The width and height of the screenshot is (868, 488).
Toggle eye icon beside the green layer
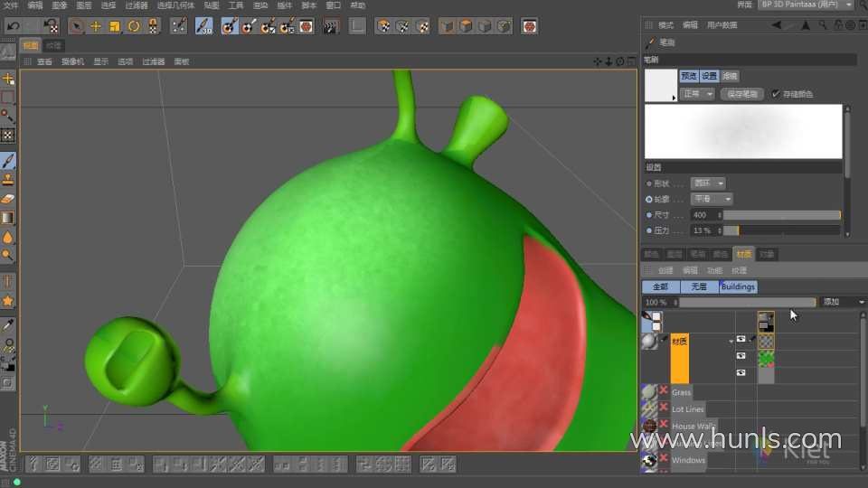[741, 356]
